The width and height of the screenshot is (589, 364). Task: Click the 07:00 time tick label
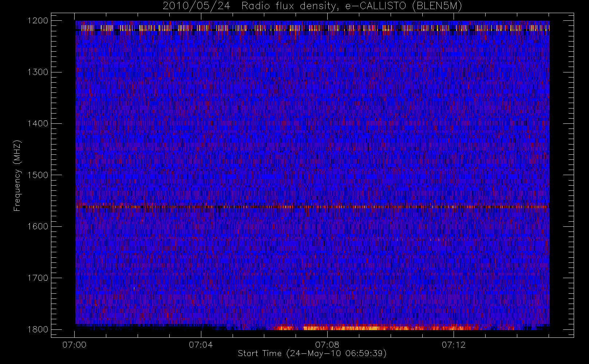coord(74,345)
